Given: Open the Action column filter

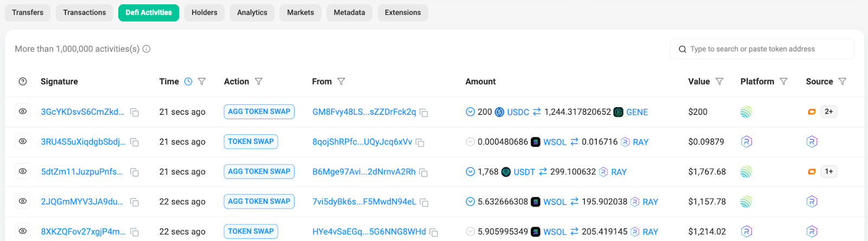Looking at the screenshot, I should pos(259,82).
